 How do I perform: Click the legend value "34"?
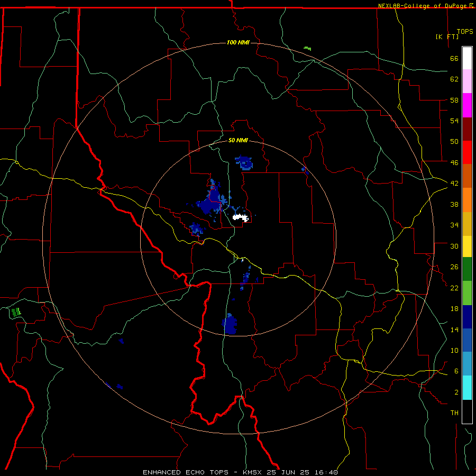(454, 225)
